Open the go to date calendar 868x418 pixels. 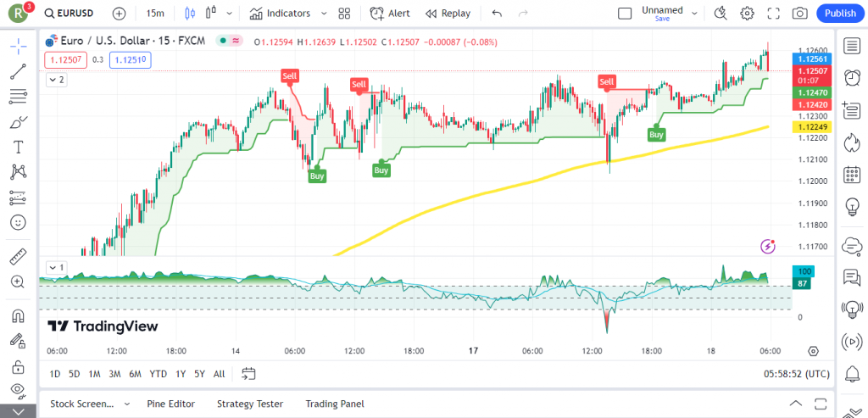point(249,374)
